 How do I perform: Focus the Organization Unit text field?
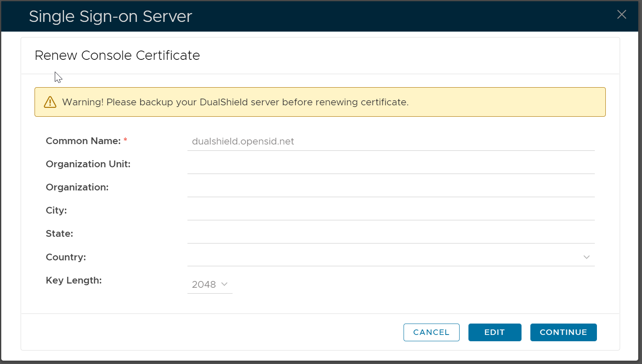pyautogui.click(x=391, y=165)
